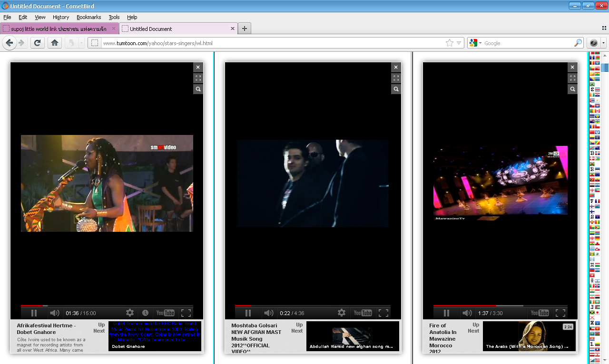Seek on the Fire of Anatolia video progress bar
Image resolution: width=609 pixels, height=364 pixels.
pyautogui.click(x=501, y=306)
